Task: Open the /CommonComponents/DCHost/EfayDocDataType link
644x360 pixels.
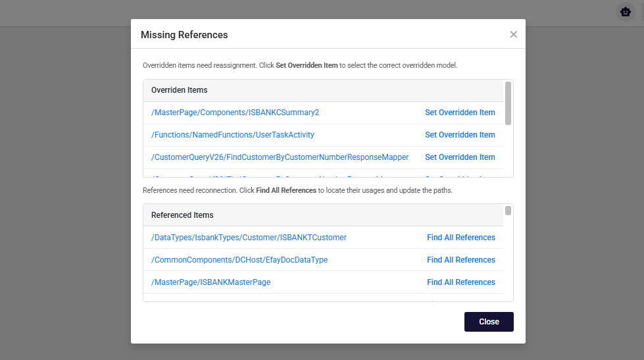Action: (239, 260)
